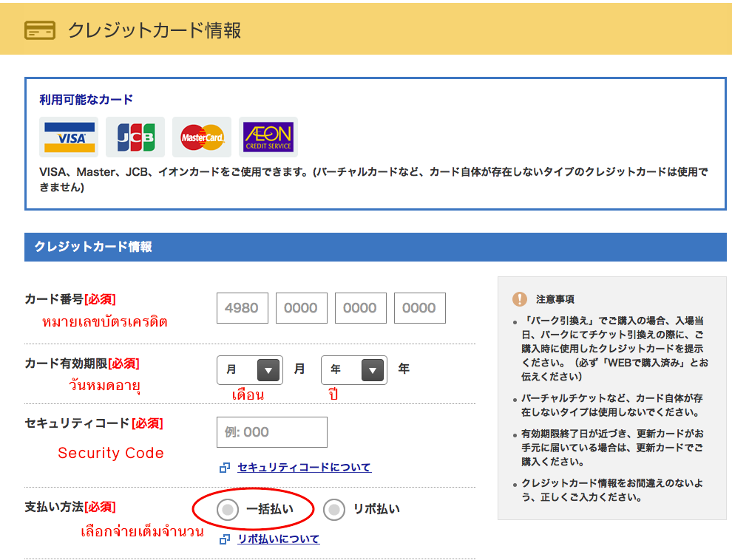The width and height of the screenshot is (732, 560).
Task: Click the credit card icon in header
Action: (x=39, y=30)
